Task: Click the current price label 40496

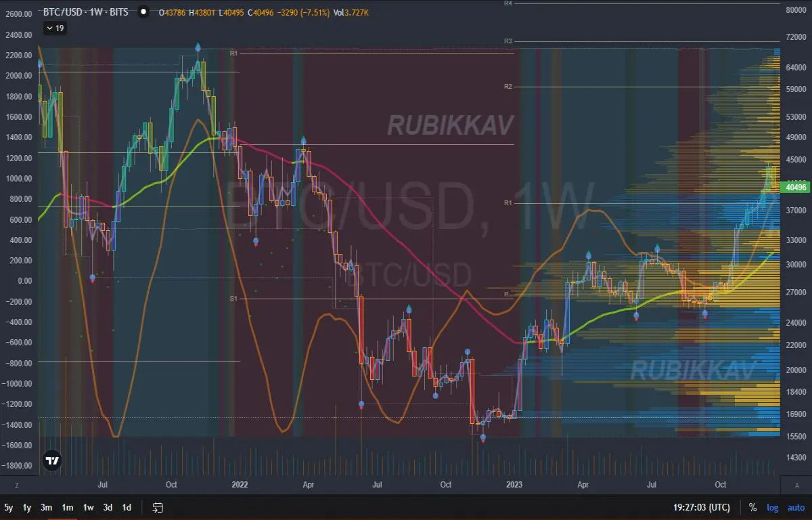Action: [795, 187]
